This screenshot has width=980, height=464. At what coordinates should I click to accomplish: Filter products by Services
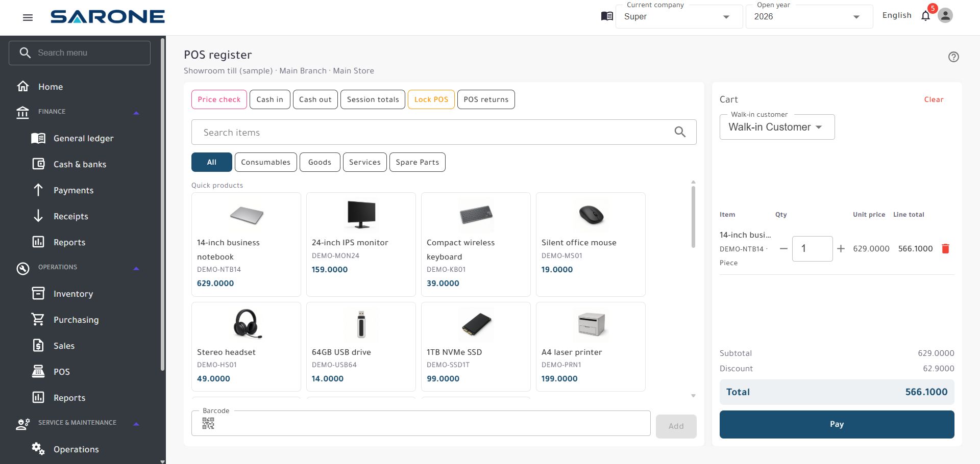tap(365, 162)
